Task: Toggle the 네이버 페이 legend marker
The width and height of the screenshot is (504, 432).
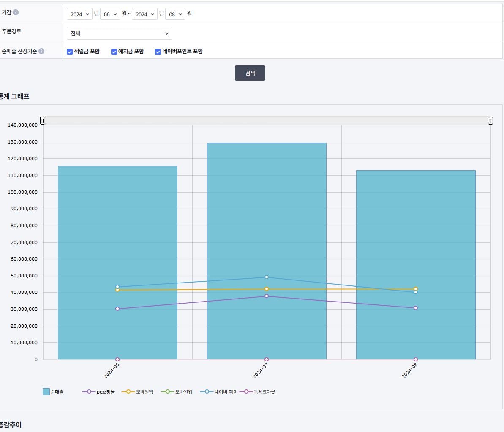Action: click(x=207, y=391)
